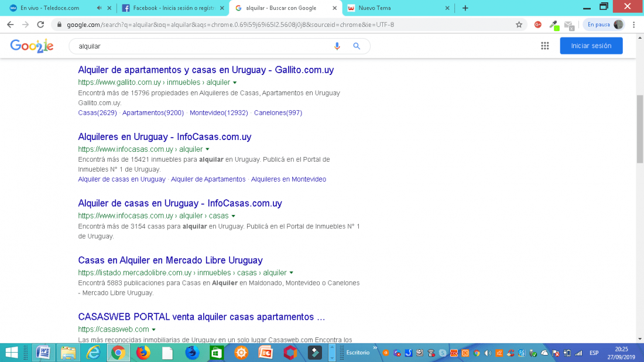Click the scrollbar up arrow
Image resolution: width=644 pixels, height=362 pixels.
(640, 38)
